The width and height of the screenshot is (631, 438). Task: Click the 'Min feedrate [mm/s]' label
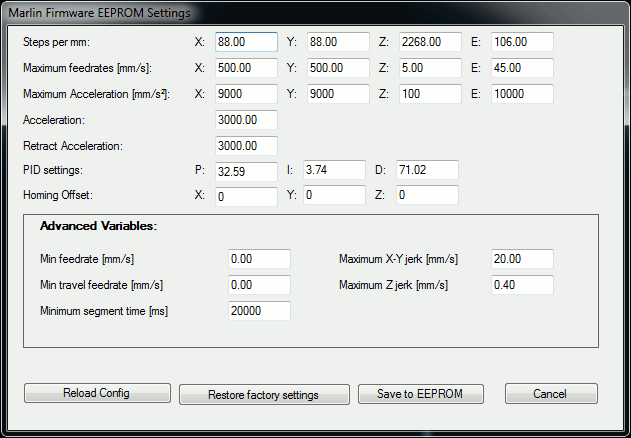[87, 259]
